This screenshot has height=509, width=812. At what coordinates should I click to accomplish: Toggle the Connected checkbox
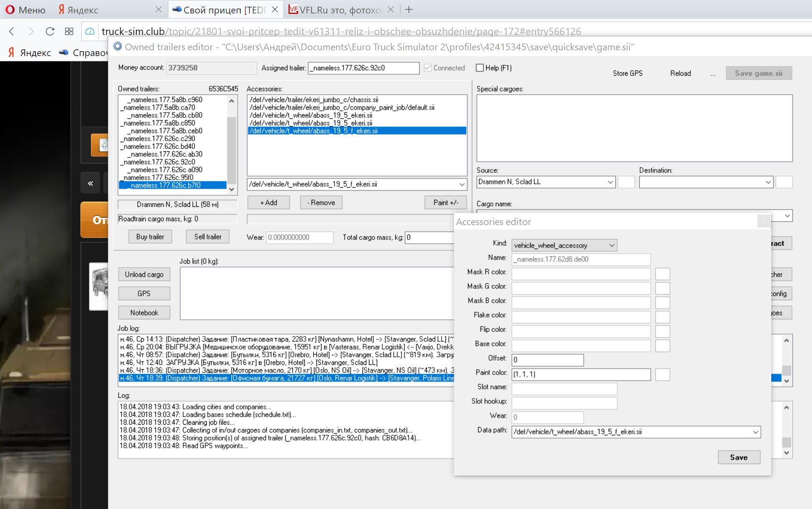428,68
